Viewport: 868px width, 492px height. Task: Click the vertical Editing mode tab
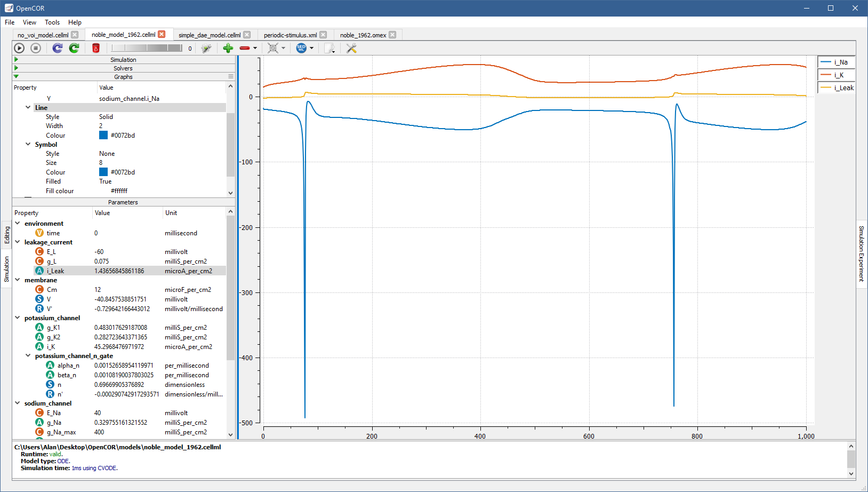pos(7,235)
